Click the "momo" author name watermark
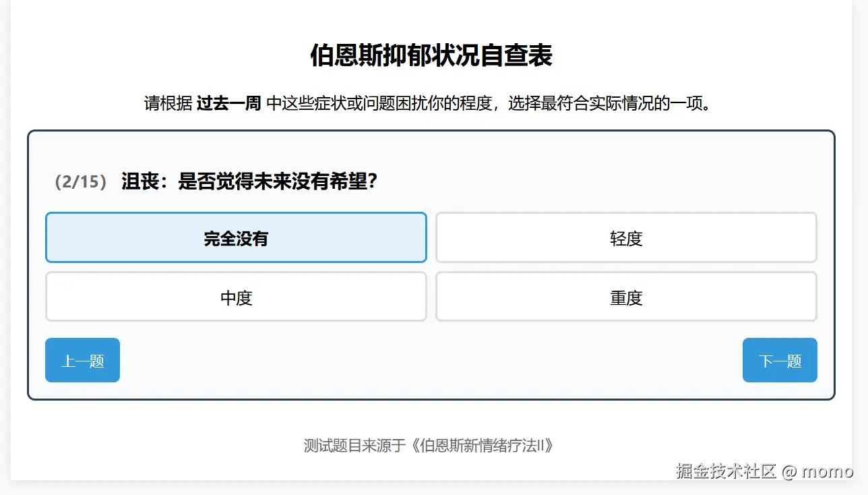This screenshot has width=868, height=495. (x=828, y=471)
